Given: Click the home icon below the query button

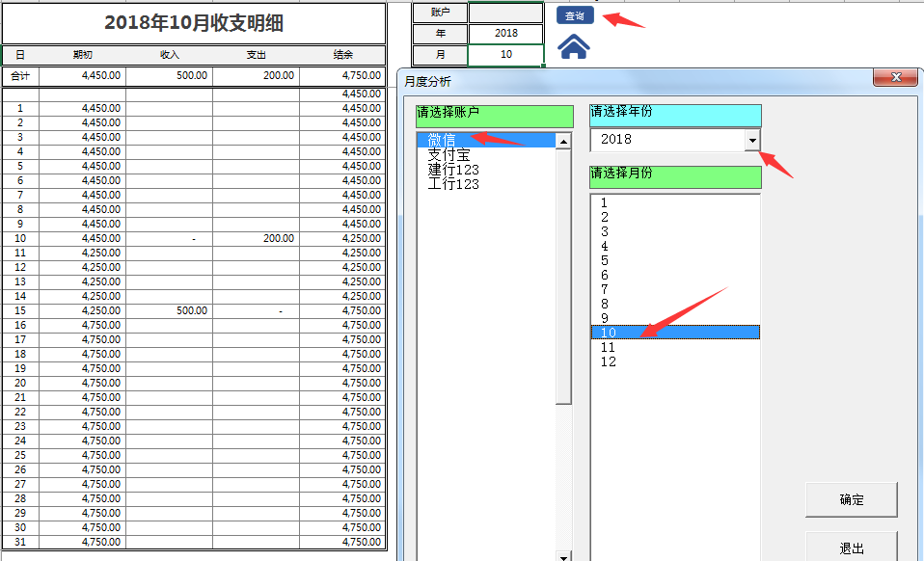Looking at the screenshot, I should click(x=574, y=46).
